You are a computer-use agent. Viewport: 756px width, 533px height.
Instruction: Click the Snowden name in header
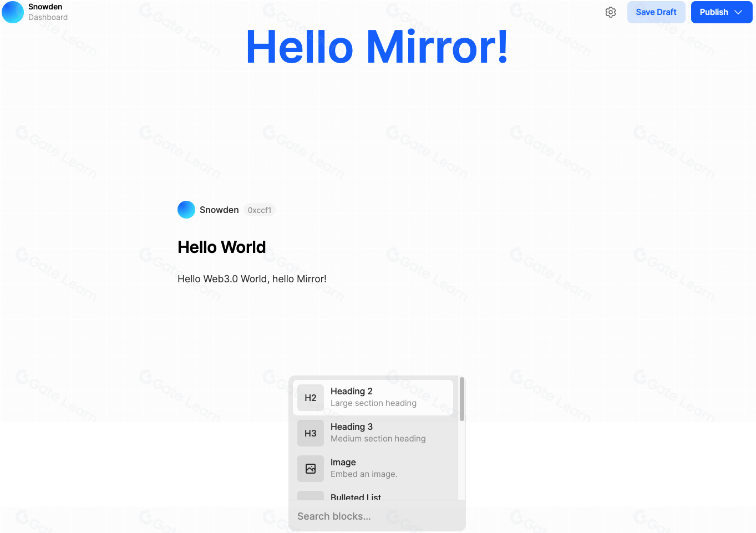[x=45, y=7]
